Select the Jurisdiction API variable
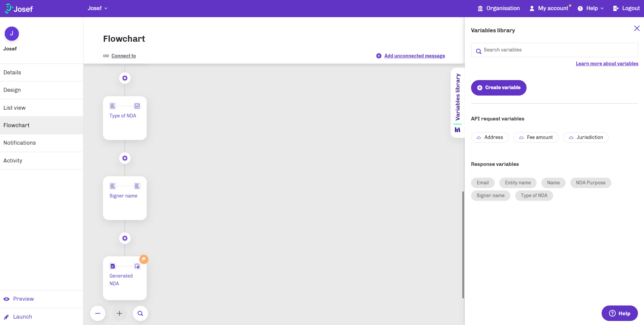This screenshot has width=644, height=325. [x=586, y=137]
